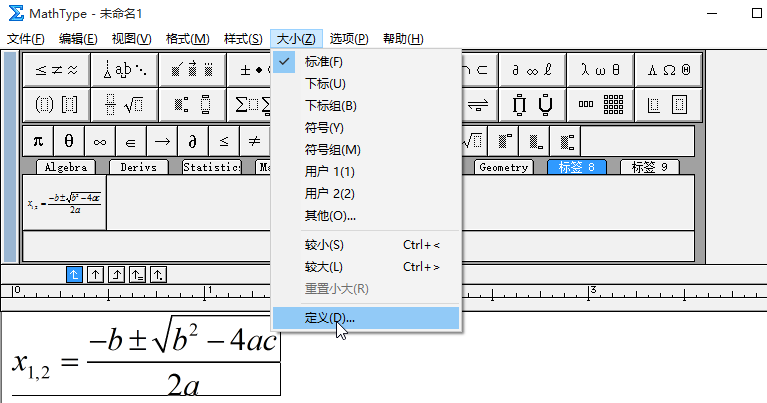Open the 帮助(H) menu
The image size is (767, 403).
tap(403, 39)
